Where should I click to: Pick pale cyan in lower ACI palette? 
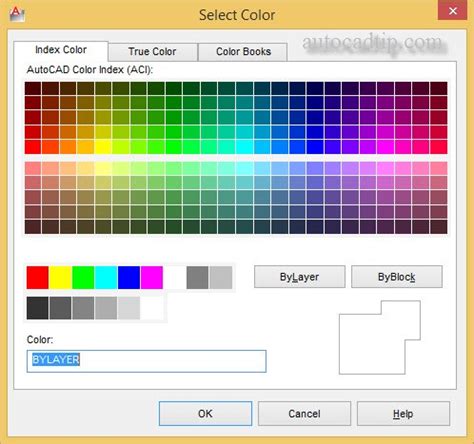(x=244, y=169)
